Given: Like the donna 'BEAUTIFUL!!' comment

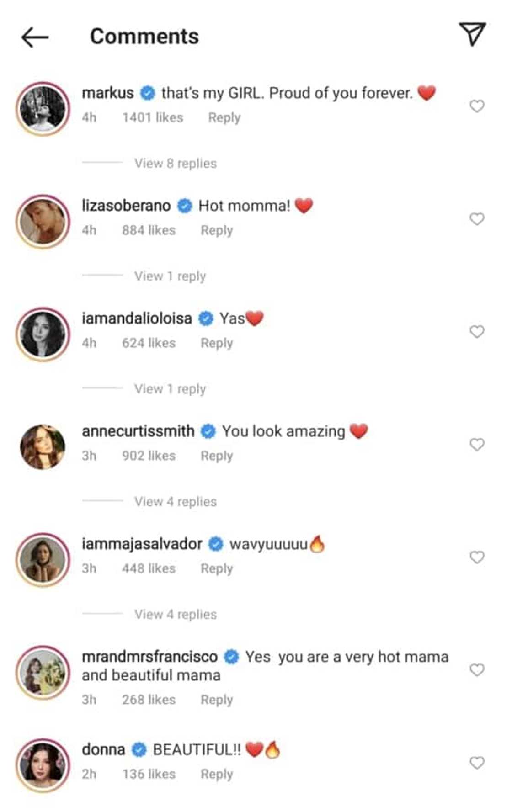Looking at the screenshot, I should [477, 763].
